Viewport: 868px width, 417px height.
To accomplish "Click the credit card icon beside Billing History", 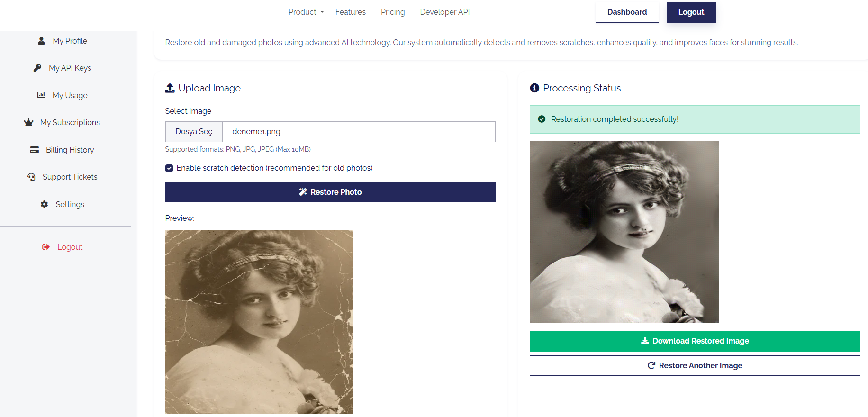I will pyautogui.click(x=35, y=150).
